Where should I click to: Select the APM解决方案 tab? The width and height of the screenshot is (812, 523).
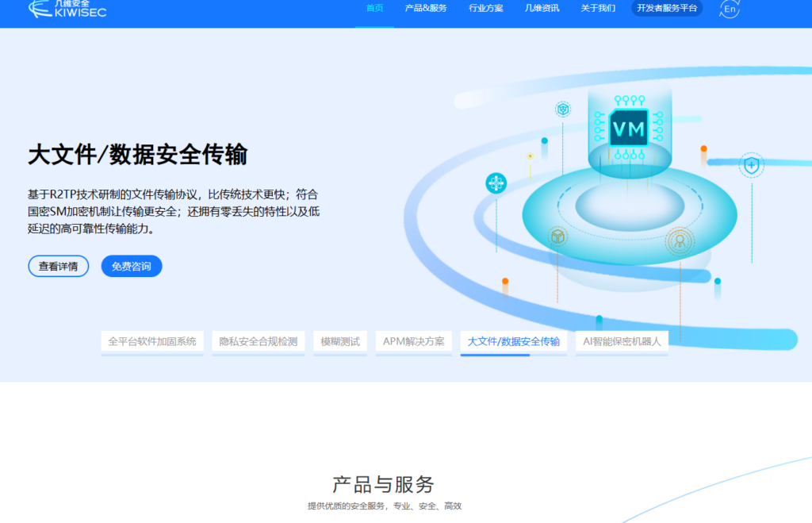414,341
